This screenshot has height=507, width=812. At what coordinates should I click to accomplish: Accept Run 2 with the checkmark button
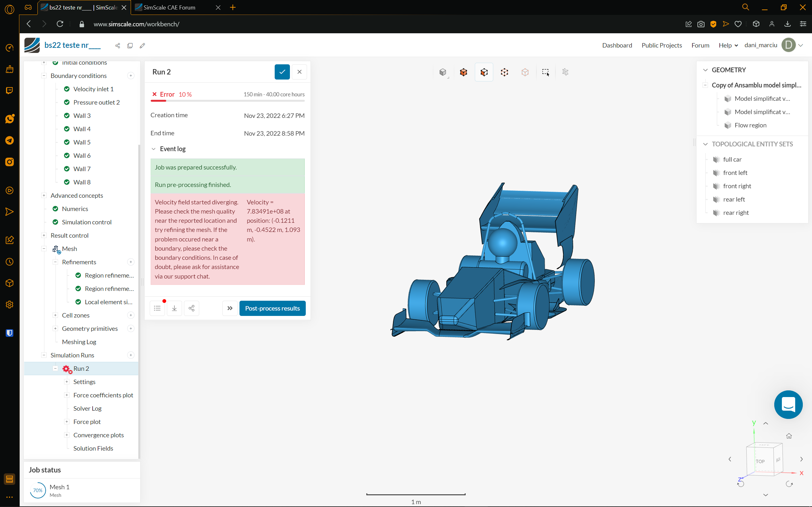click(x=282, y=72)
